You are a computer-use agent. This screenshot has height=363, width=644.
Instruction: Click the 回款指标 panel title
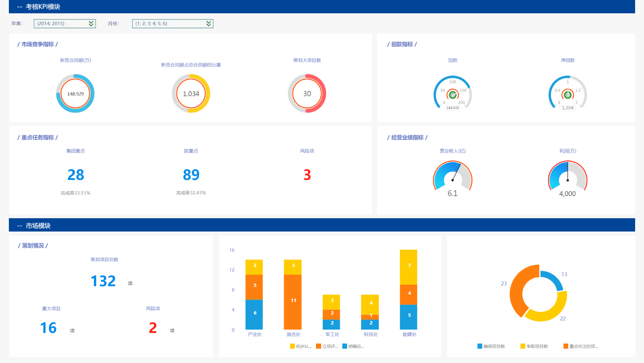click(402, 44)
